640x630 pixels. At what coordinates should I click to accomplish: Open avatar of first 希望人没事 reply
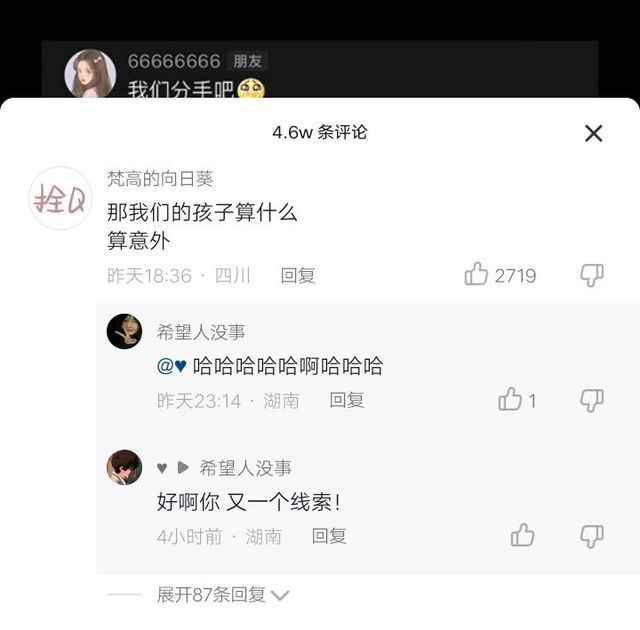click(x=125, y=331)
